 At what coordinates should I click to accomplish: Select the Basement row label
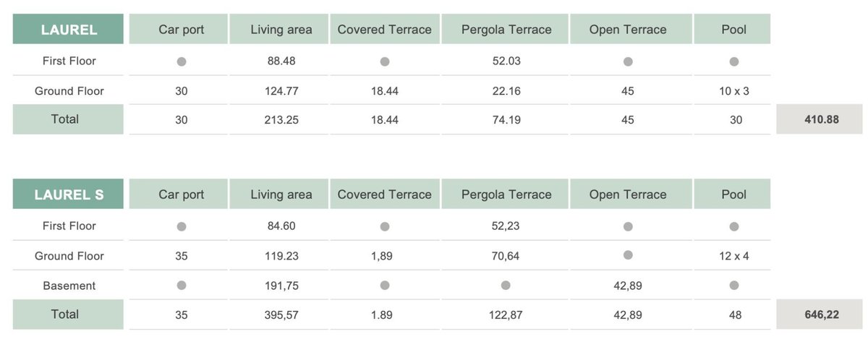click(x=69, y=286)
